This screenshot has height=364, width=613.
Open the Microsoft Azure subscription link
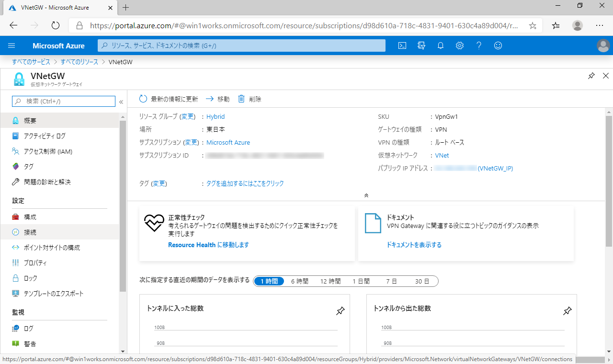[228, 142]
